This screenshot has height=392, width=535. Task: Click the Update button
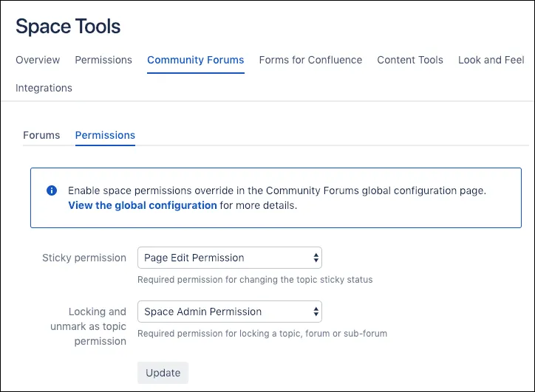[x=163, y=373]
